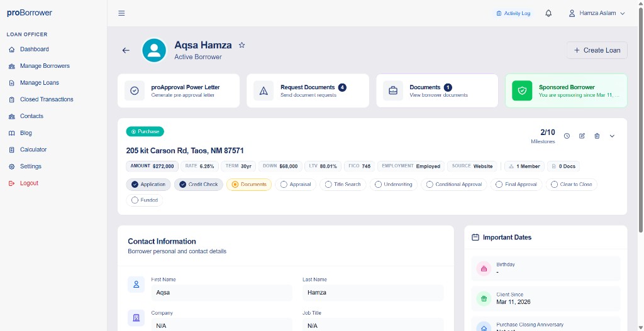Click the Aqsa Hamza avatar image
Screen dimensions: 644x331
point(154,50)
